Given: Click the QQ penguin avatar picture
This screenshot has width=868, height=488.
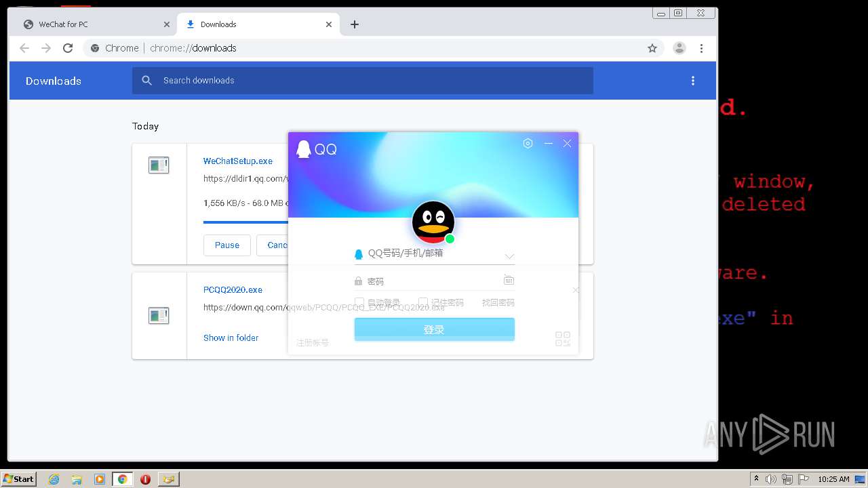Looking at the screenshot, I should coord(433,222).
